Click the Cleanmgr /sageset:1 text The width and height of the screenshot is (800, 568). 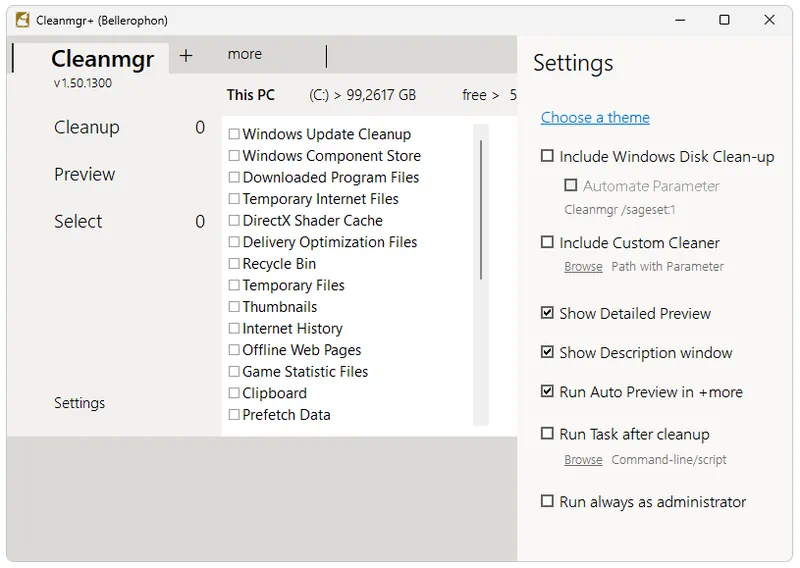619,210
